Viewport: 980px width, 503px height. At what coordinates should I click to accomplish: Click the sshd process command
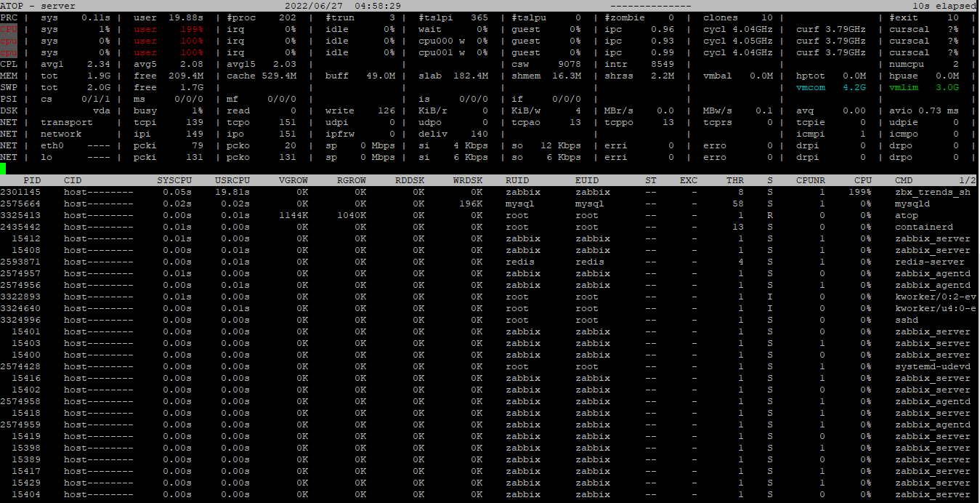(x=907, y=320)
